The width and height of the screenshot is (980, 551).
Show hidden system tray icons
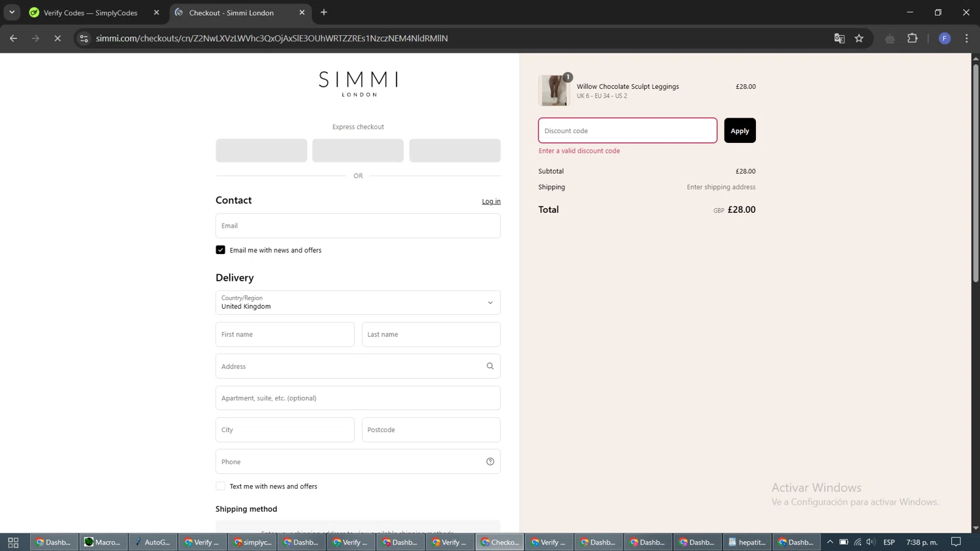830,542
